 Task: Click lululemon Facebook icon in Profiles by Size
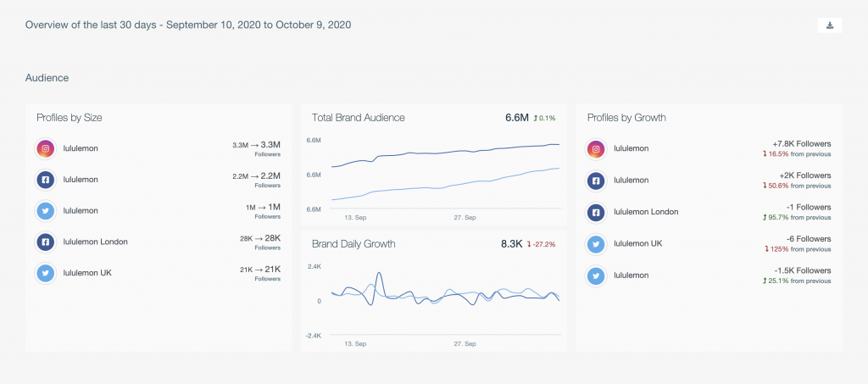pyautogui.click(x=47, y=180)
